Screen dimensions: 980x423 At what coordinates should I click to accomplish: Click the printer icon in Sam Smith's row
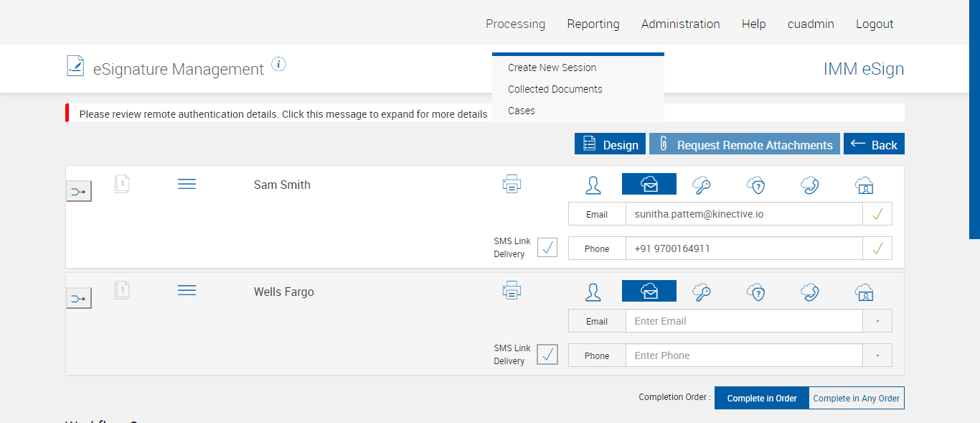[x=512, y=185]
